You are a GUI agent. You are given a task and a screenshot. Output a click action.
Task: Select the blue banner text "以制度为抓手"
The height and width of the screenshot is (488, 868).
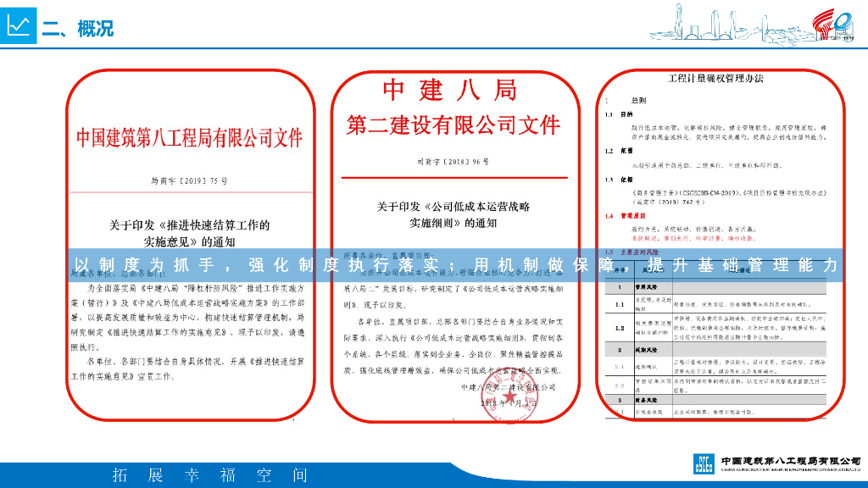tap(145, 265)
